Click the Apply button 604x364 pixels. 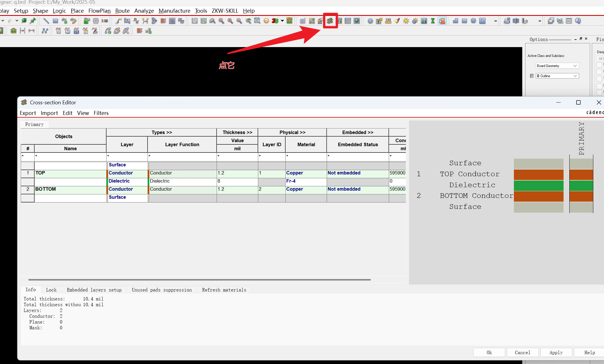coord(556,352)
